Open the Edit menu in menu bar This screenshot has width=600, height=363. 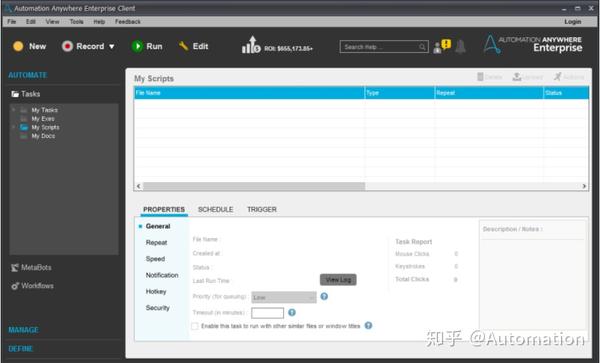(x=31, y=22)
